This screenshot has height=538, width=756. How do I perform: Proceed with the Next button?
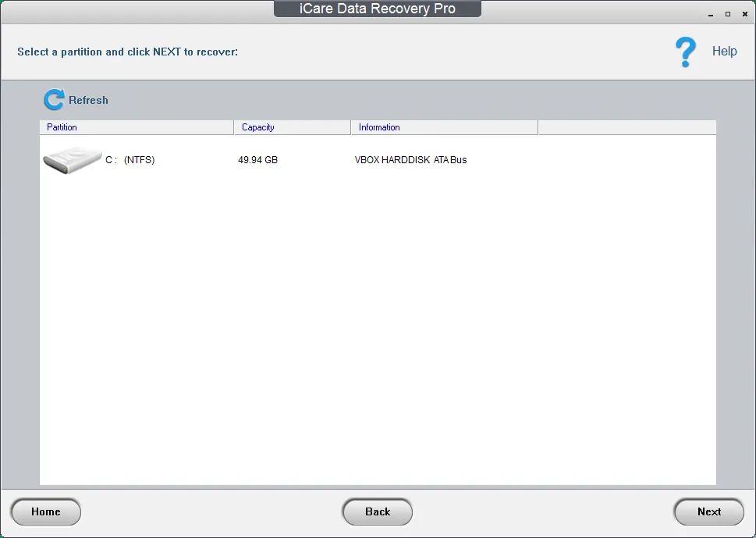coord(708,512)
